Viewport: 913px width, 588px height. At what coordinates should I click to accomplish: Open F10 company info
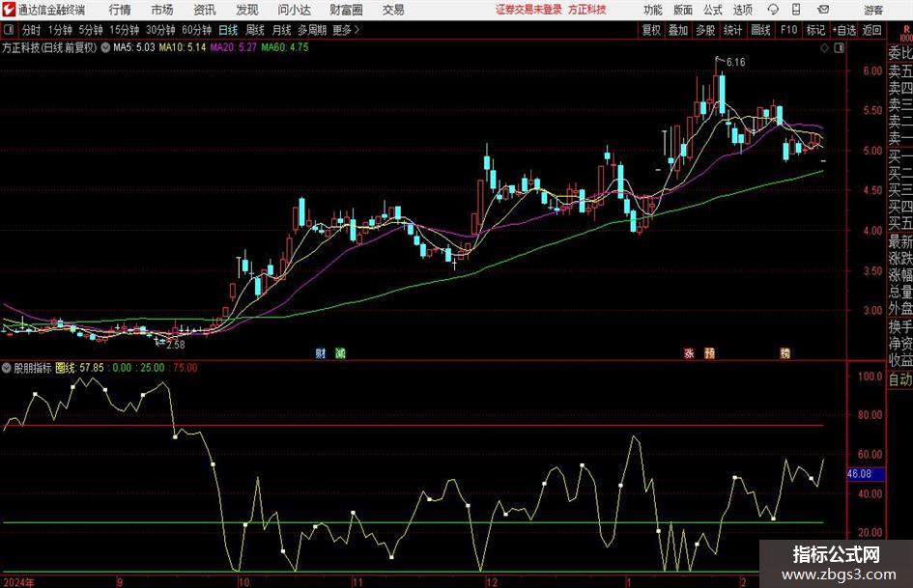point(788,30)
